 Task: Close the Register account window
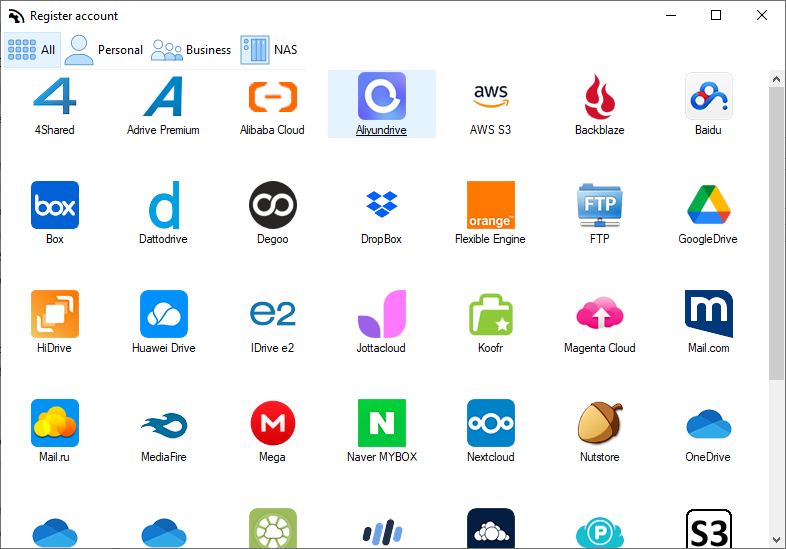(761, 16)
